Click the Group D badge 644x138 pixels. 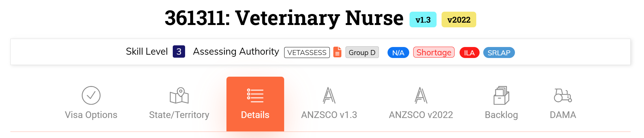tap(362, 52)
